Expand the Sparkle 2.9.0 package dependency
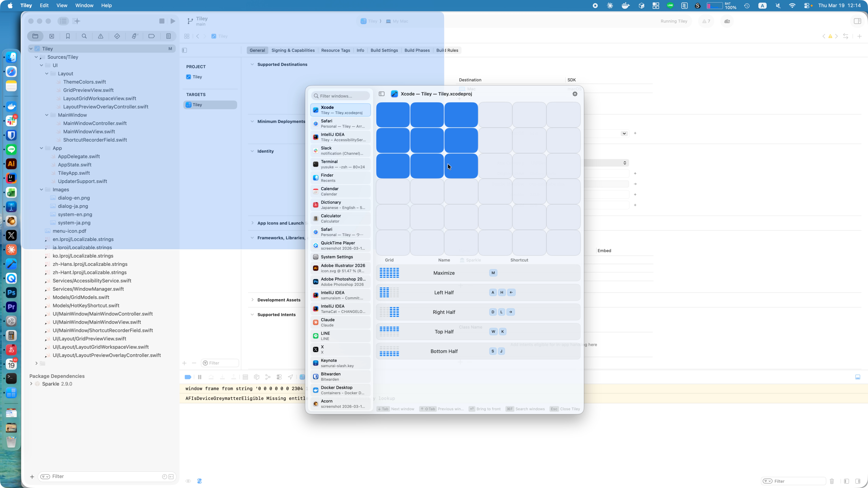868x488 pixels. click(31, 384)
